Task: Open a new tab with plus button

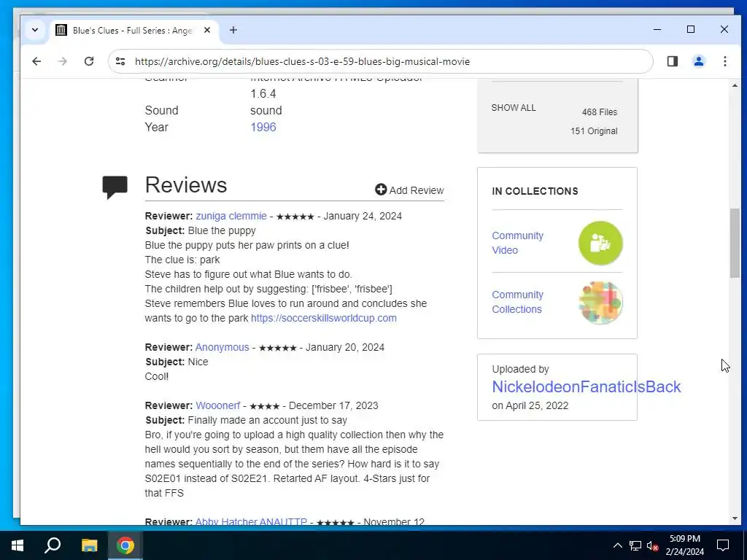Action: (233, 30)
